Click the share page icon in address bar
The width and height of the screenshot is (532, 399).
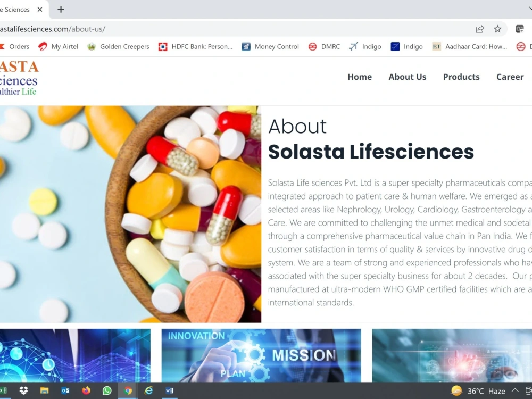click(480, 29)
